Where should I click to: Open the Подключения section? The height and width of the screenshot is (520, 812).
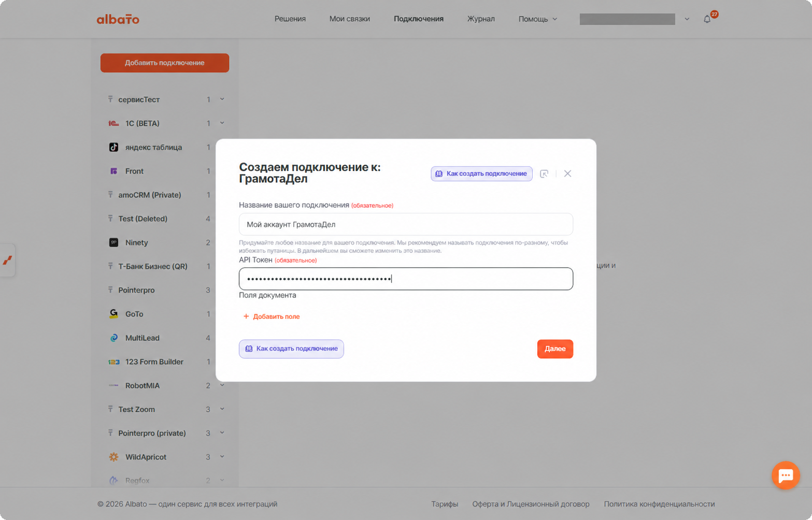(x=419, y=19)
